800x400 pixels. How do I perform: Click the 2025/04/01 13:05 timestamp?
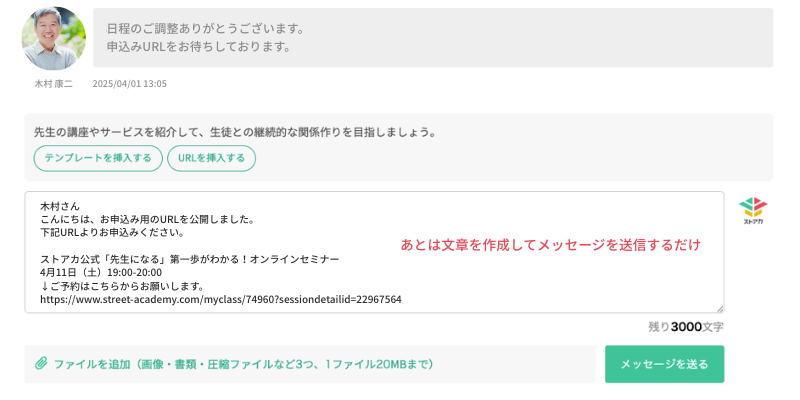tap(130, 84)
